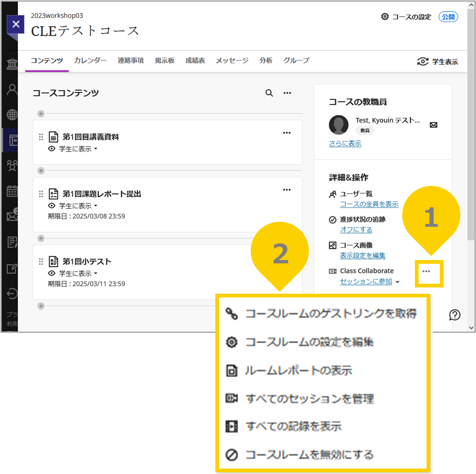The height and width of the screenshot is (474, 476).
Task: Select すべての記録を表示 menu item
Action: 284,426
